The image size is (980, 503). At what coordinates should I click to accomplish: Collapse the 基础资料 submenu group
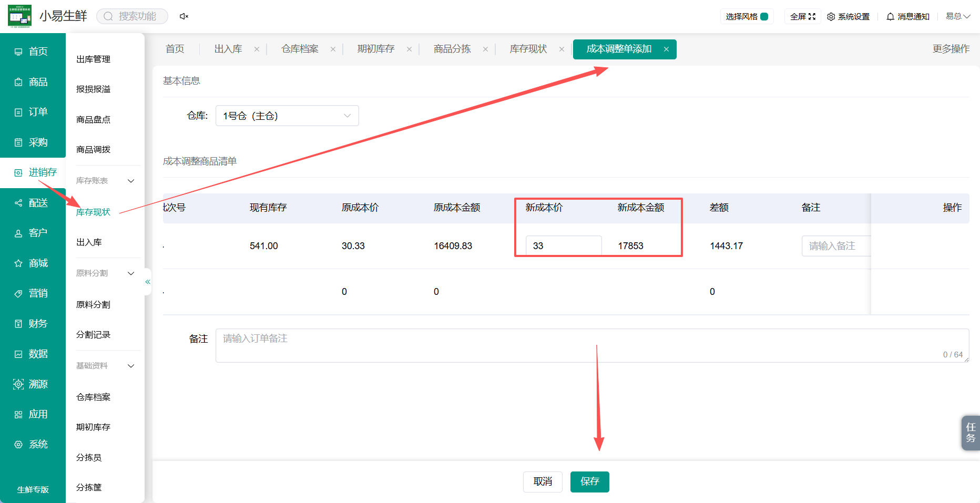point(131,366)
